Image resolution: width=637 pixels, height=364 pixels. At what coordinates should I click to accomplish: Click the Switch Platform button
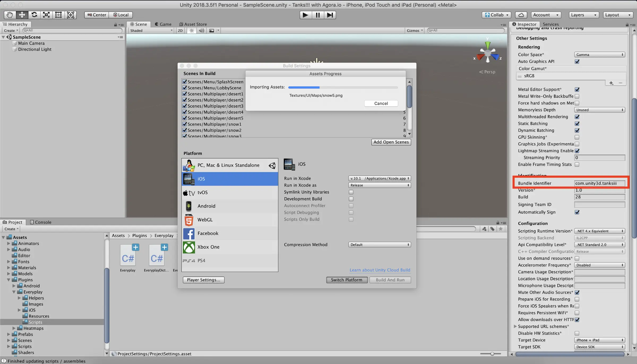click(347, 280)
